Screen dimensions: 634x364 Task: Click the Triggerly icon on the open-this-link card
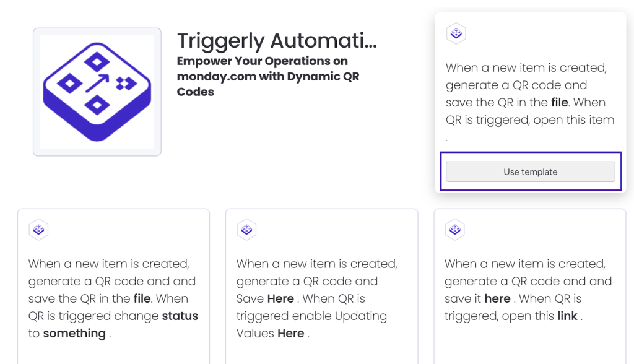[455, 230]
